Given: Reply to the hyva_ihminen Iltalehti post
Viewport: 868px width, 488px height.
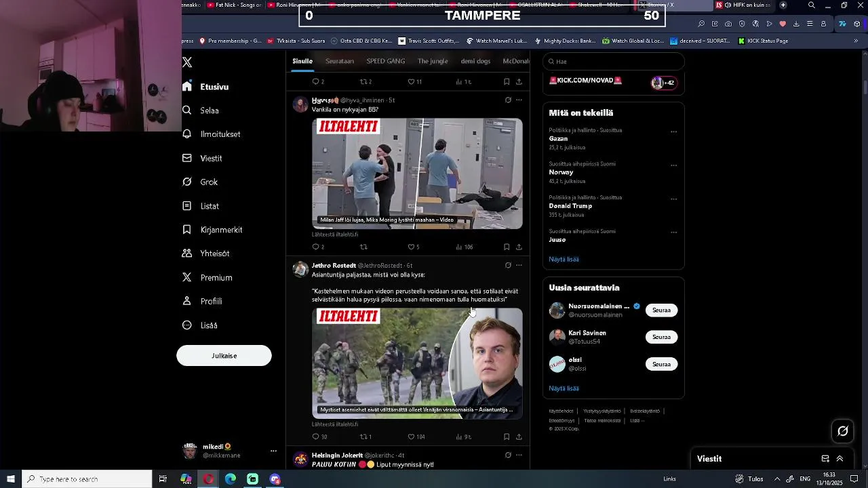Looking at the screenshot, I should [x=315, y=247].
